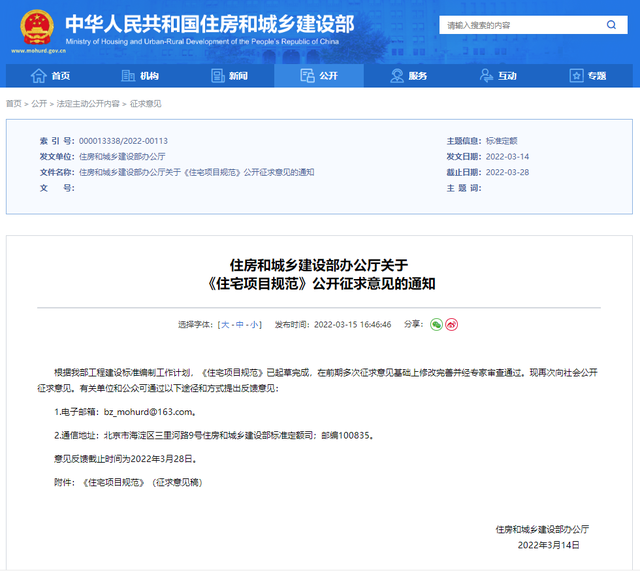
Task: Click the national emblem logo
Action: click(37, 27)
